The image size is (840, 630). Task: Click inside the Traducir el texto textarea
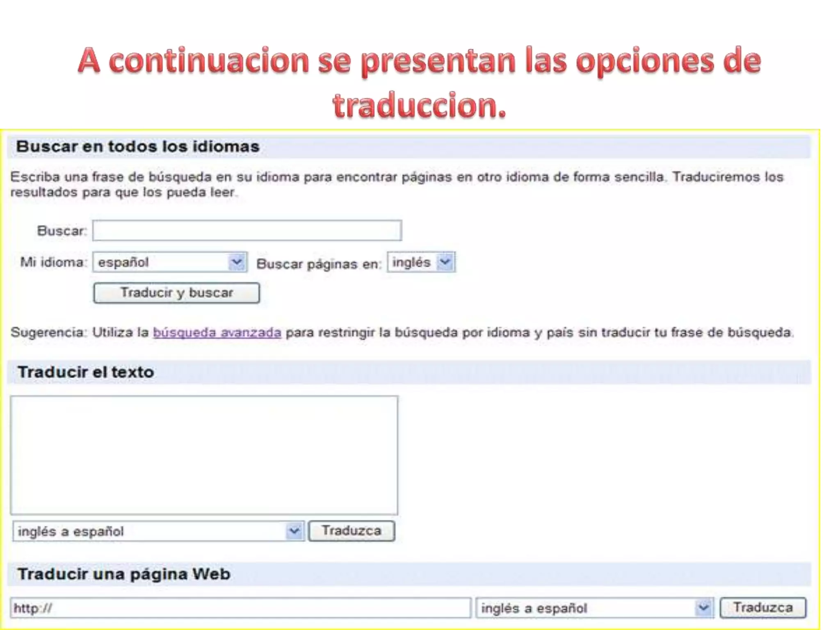tap(204, 455)
